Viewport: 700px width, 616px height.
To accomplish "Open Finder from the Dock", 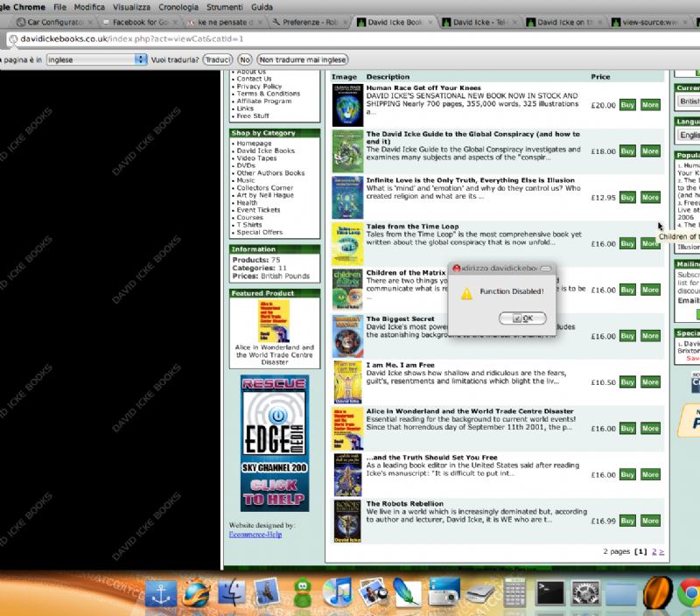I will click(231, 592).
